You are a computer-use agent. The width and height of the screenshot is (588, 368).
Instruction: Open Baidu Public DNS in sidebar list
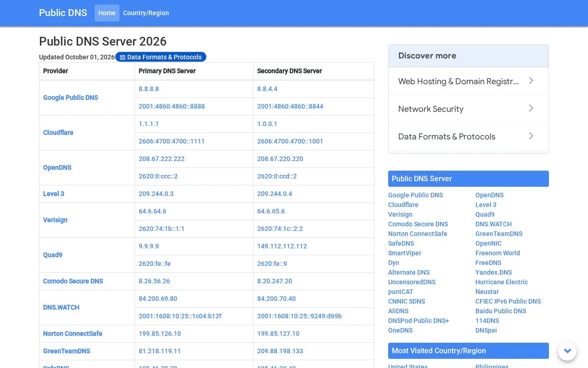pos(501,311)
